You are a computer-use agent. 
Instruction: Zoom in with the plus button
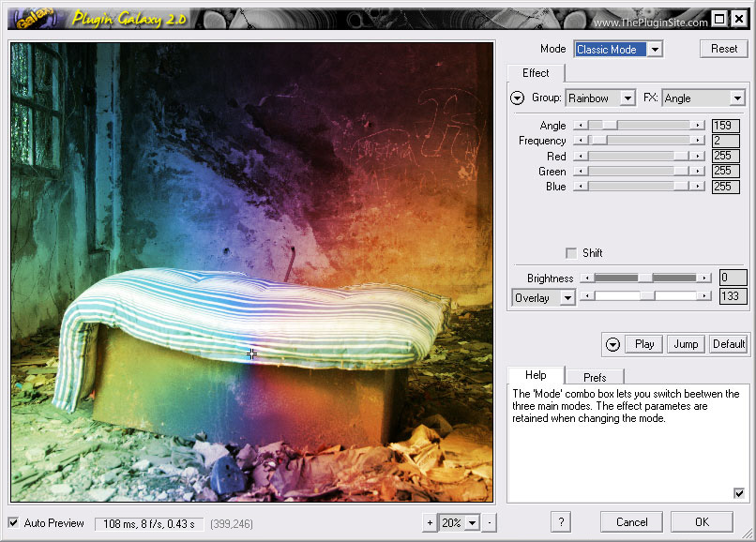(x=431, y=522)
